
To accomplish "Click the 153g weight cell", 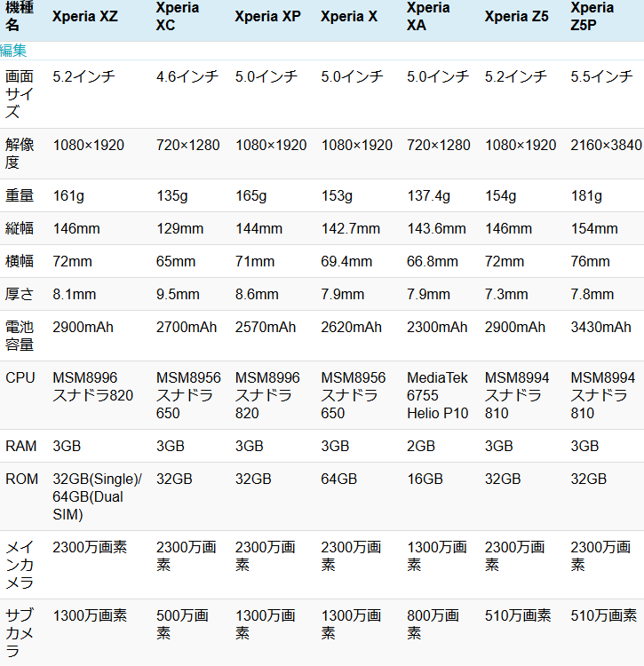I will tap(337, 195).
